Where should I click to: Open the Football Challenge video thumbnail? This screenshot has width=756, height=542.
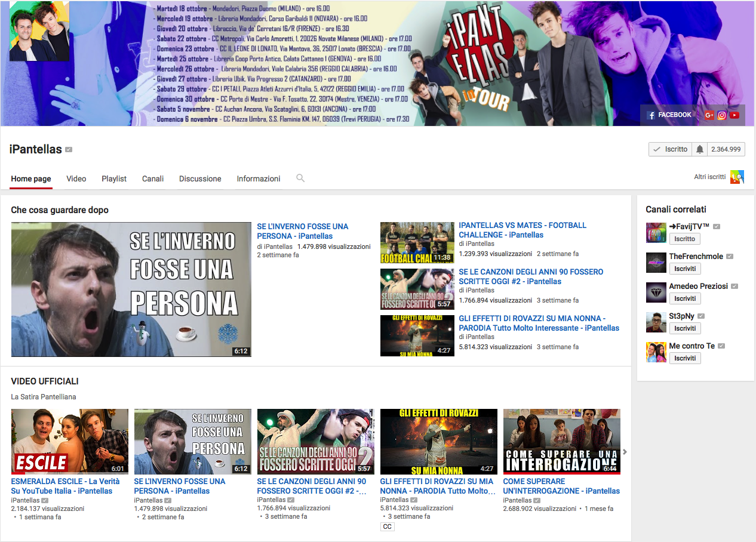point(417,243)
